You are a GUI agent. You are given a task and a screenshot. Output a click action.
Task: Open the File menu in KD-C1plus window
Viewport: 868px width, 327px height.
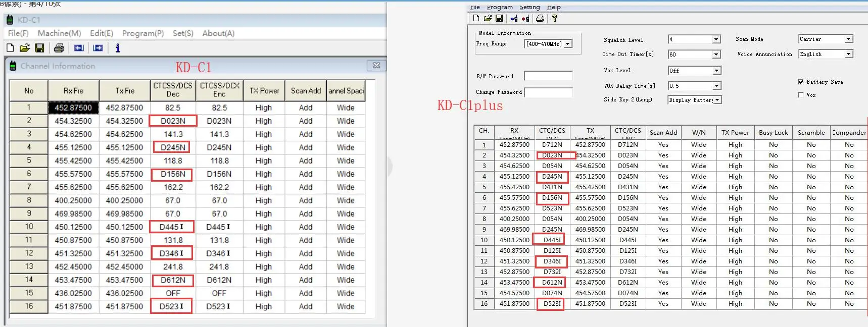pos(475,7)
